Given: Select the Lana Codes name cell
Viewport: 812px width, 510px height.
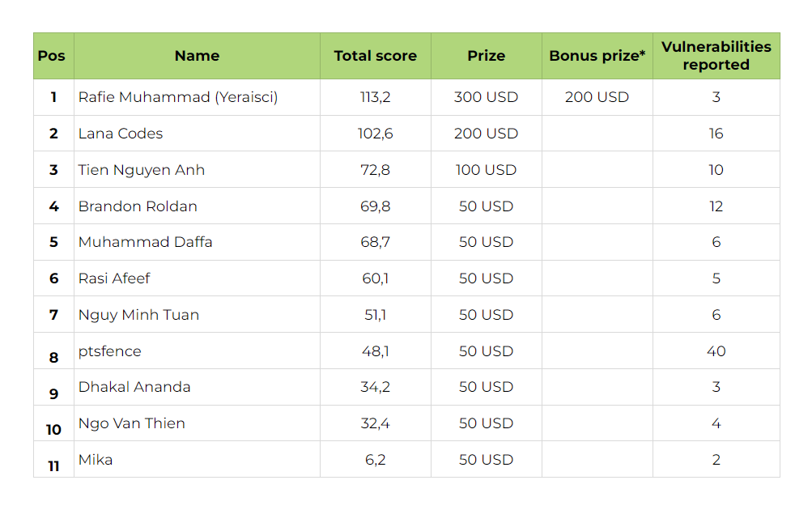Looking at the screenshot, I should click(121, 134).
